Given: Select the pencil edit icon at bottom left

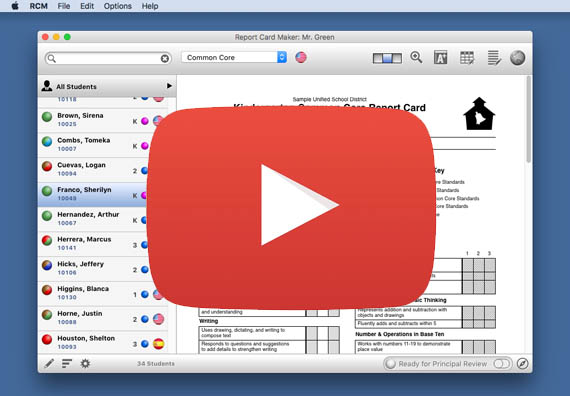Looking at the screenshot, I should coord(49,363).
